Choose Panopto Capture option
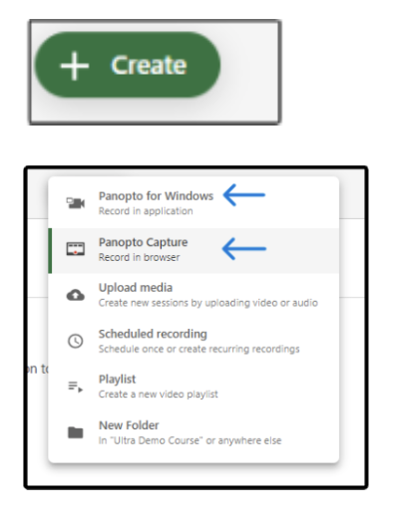393x532 pixels. (194, 250)
